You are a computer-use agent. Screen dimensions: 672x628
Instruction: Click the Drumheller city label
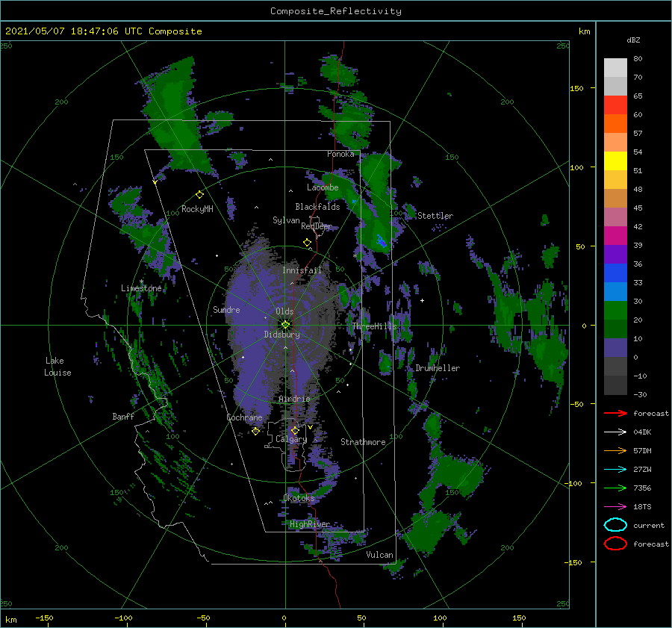click(438, 368)
